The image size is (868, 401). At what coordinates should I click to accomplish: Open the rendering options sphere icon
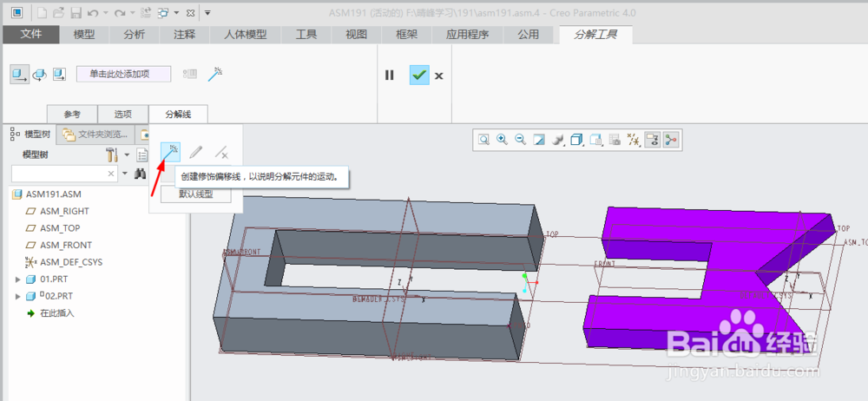click(x=558, y=140)
